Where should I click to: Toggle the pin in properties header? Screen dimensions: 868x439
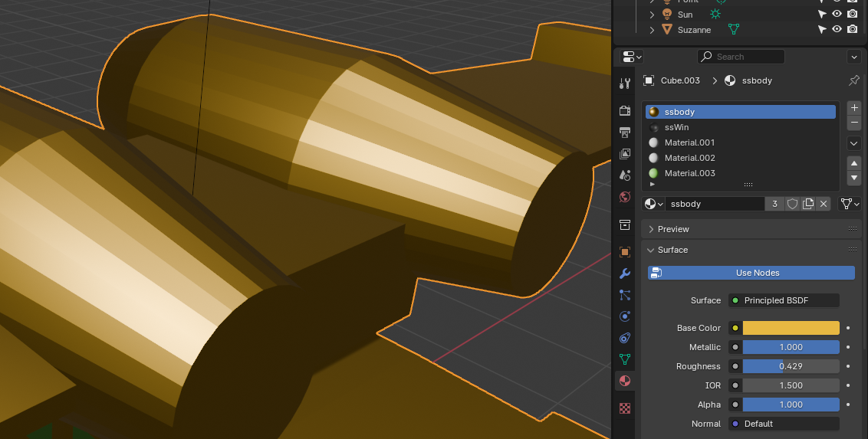(x=854, y=80)
